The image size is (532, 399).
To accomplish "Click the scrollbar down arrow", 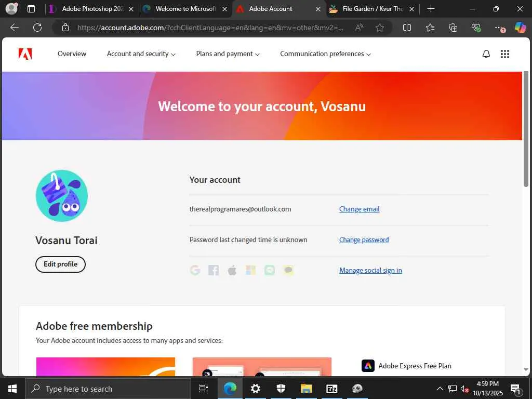I will point(526,369).
